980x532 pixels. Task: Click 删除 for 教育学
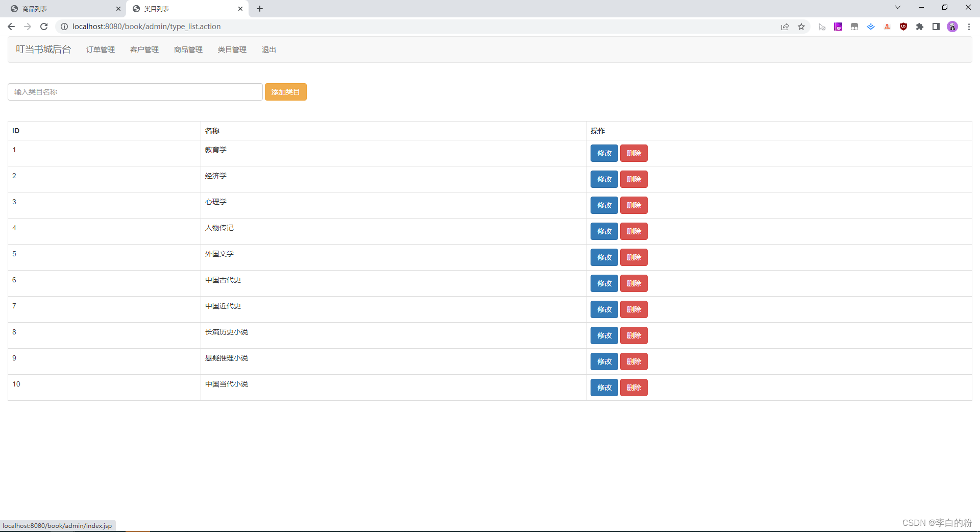tap(634, 153)
